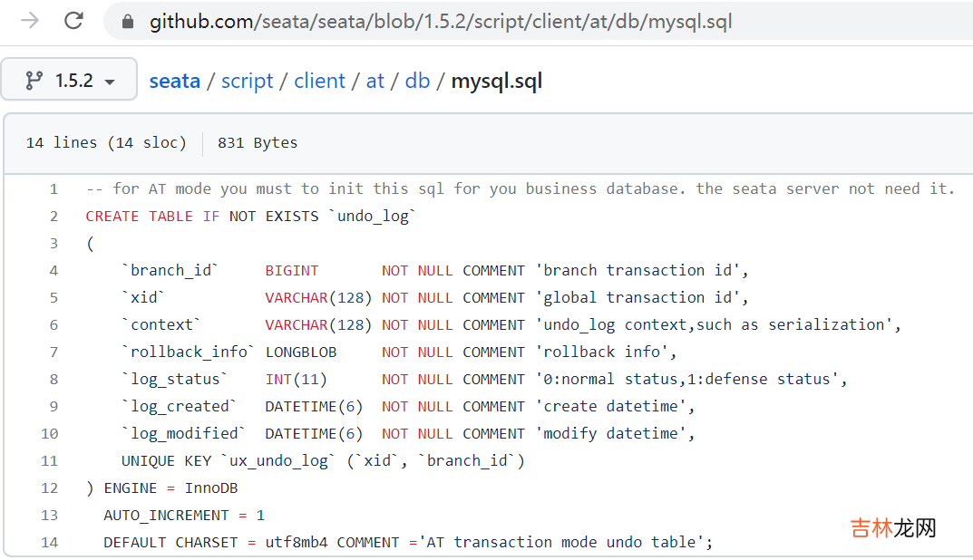Focus the address bar with the github.com URL

[440, 22]
